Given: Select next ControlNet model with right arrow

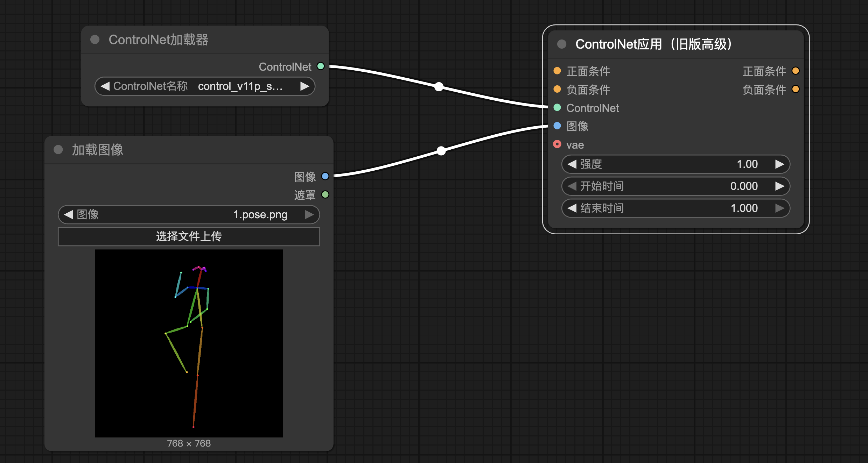Looking at the screenshot, I should [305, 86].
